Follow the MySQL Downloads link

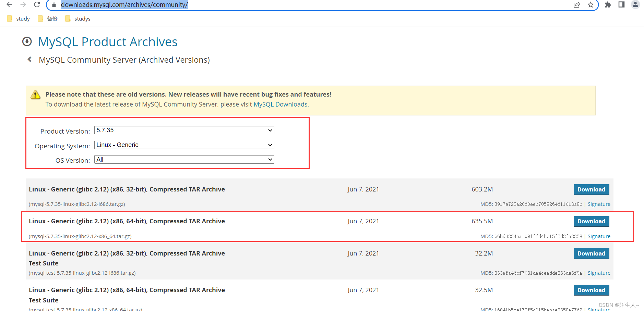coord(281,104)
